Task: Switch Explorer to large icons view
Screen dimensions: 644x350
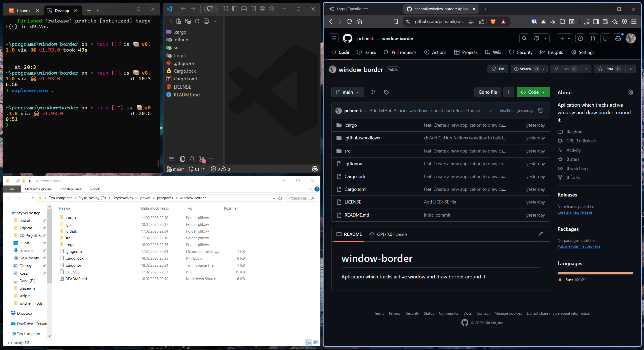Action: pyautogui.click(x=315, y=342)
